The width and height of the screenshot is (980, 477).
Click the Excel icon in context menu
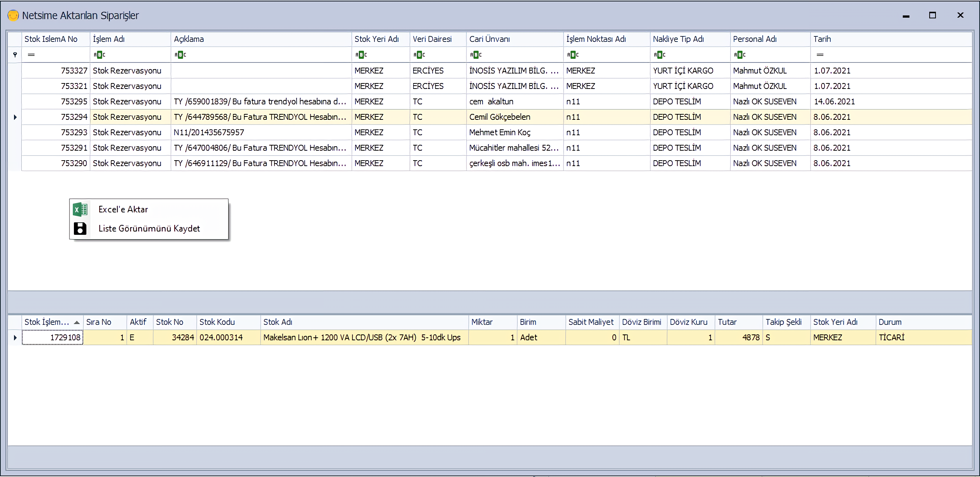[x=80, y=209]
